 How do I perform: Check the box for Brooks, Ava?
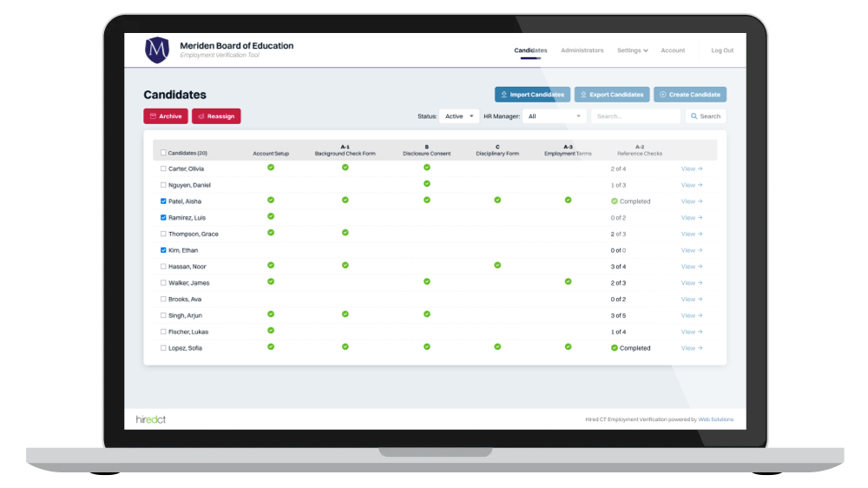click(x=163, y=299)
